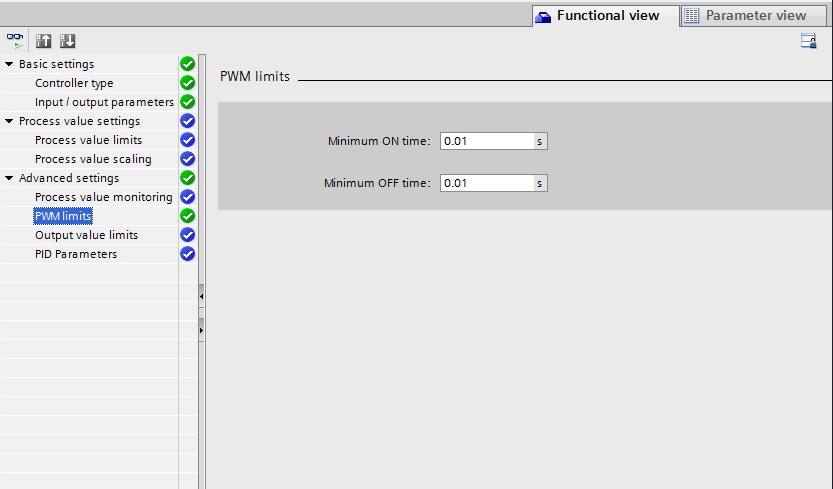Click the window settings icon at top right

pyautogui.click(x=809, y=41)
